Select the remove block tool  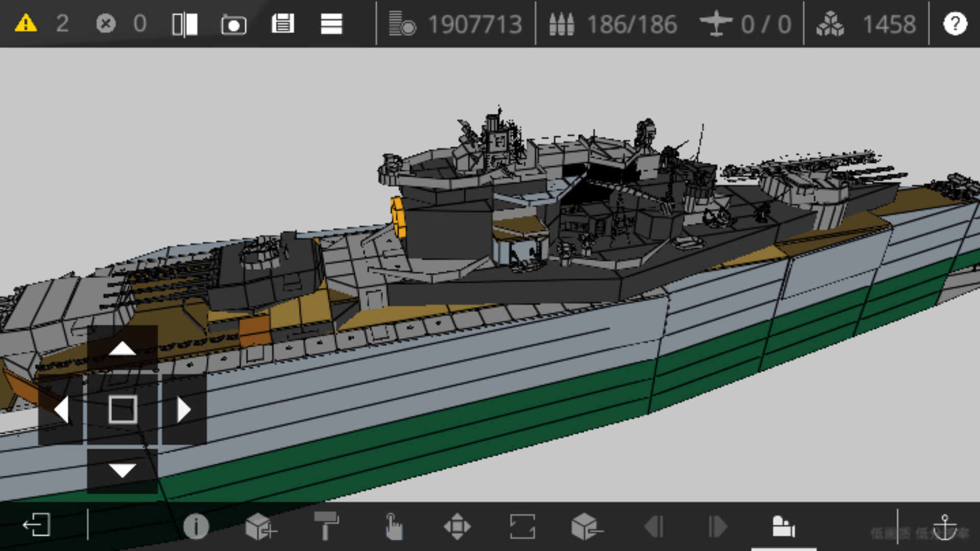(586, 526)
